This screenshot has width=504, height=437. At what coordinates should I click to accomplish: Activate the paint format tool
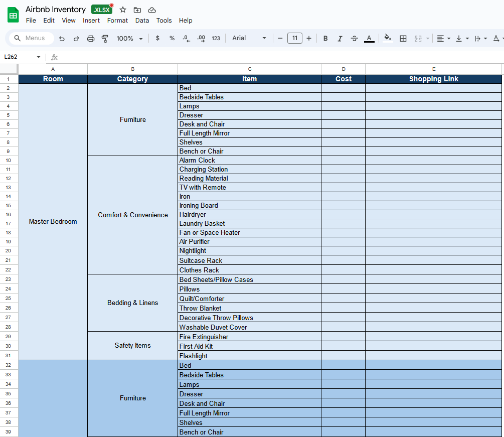pos(105,39)
